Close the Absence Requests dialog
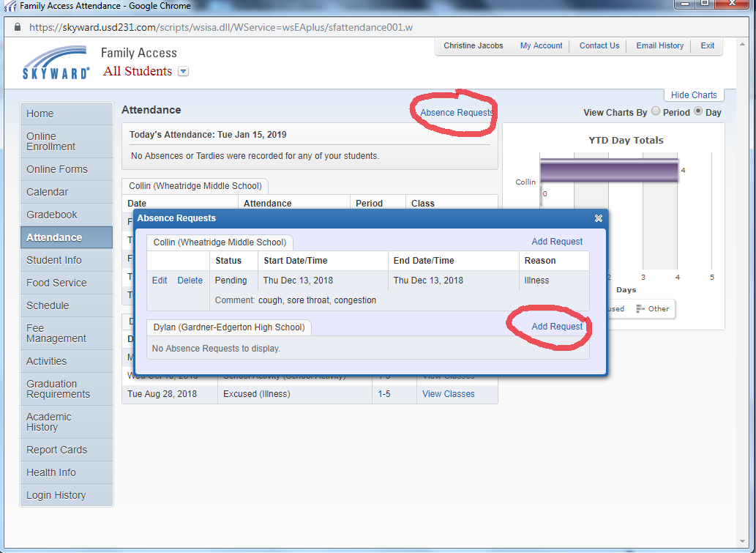The image size is (756, 553). pyautogui.click(x=599, y=218)
